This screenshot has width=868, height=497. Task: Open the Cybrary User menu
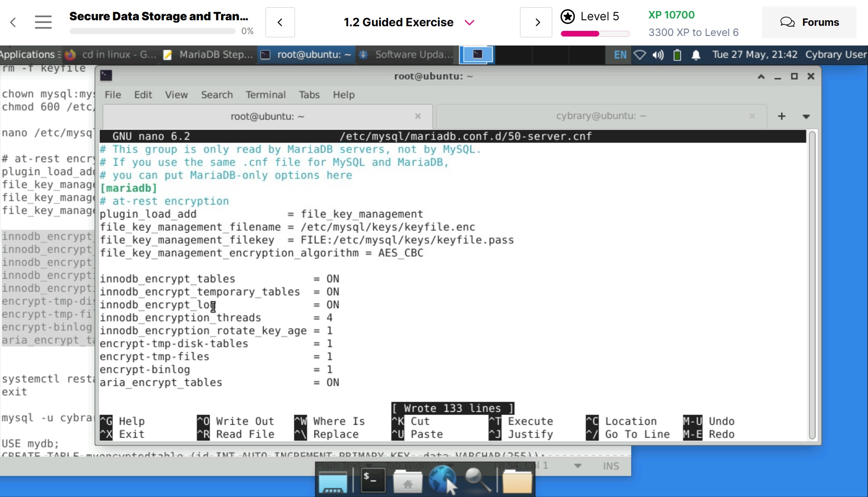click(x=836, y=54)
